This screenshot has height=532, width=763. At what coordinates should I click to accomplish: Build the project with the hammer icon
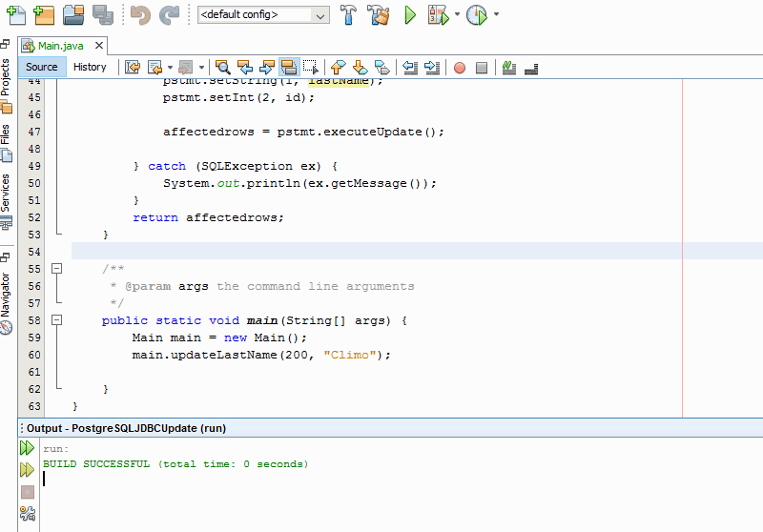[349, 14]
